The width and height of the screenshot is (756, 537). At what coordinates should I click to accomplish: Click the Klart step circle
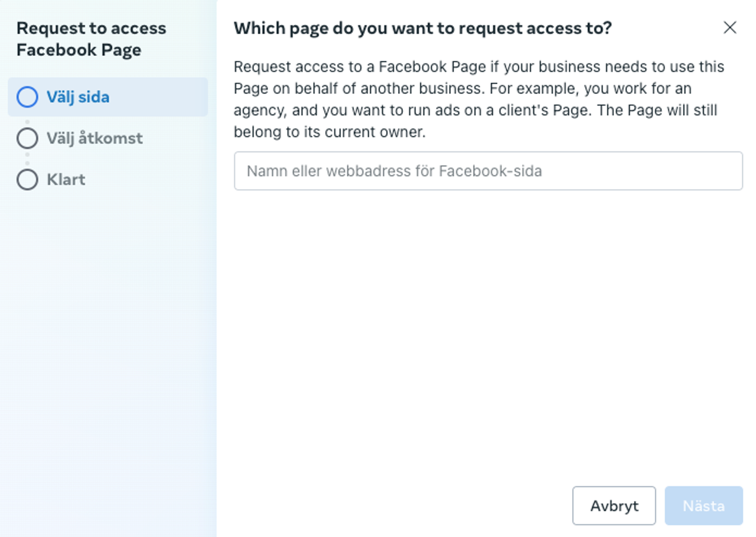27,180
